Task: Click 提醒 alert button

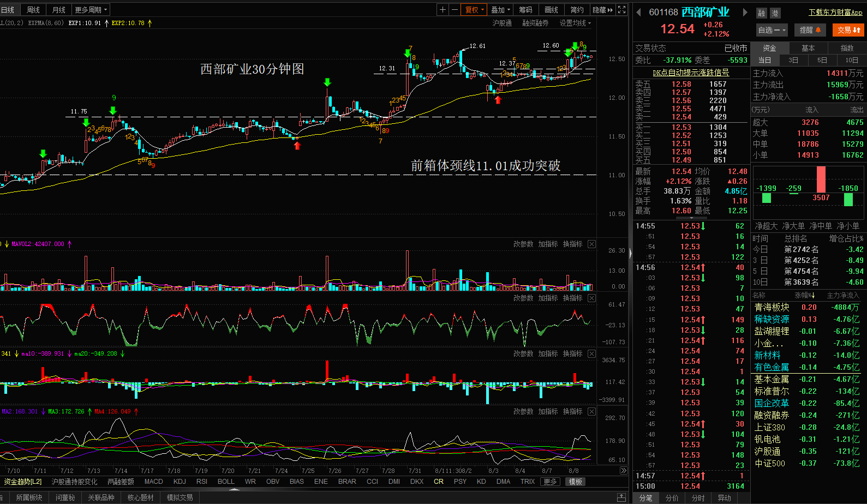Action: click(810, 30)
